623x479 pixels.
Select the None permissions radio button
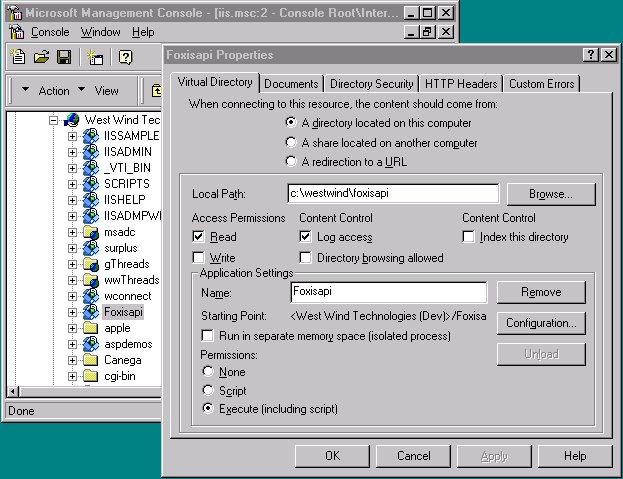point(208,371)
